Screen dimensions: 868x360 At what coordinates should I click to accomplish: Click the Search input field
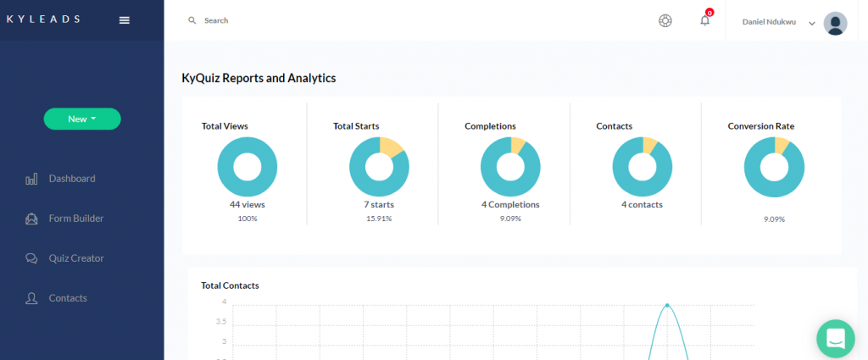(x=339, y=20)
